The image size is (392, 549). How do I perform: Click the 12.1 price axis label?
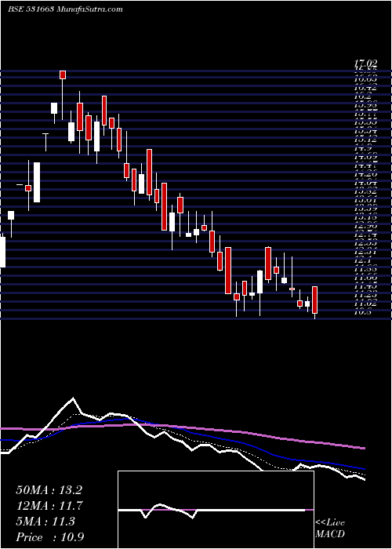point(363,260)
